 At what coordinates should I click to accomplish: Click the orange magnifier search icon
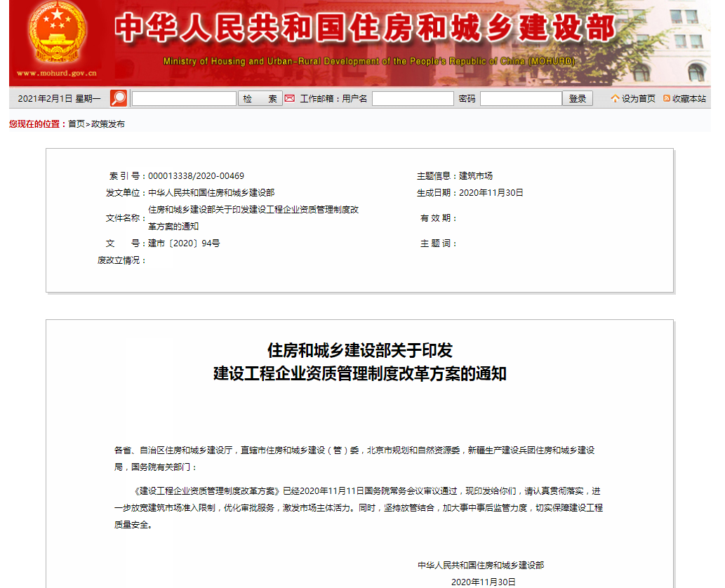[119, 98]
